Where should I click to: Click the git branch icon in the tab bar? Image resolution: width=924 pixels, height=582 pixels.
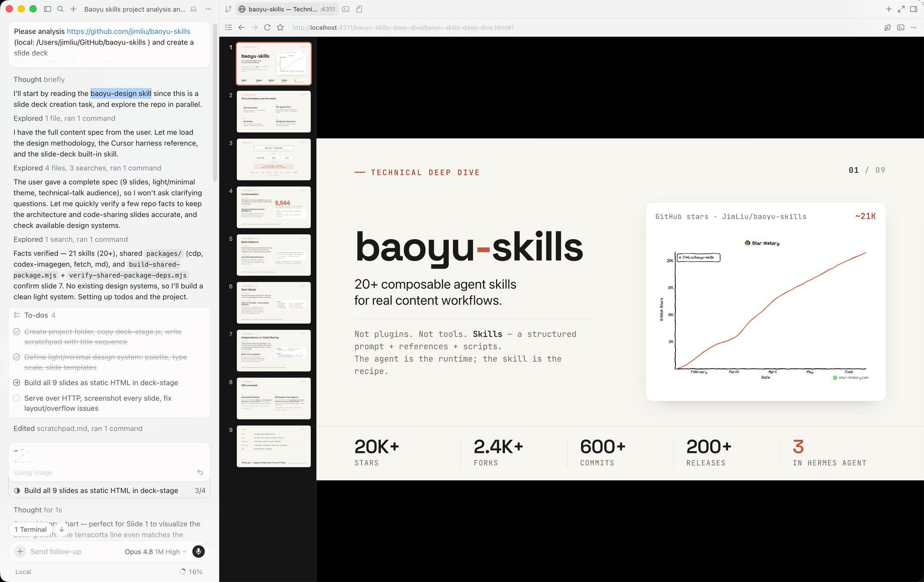228,9
